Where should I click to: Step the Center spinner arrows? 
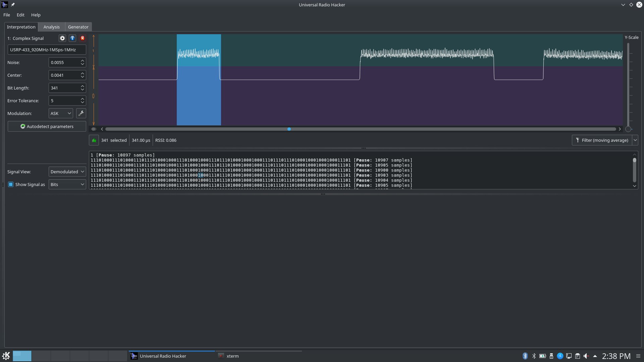pos(83,75)
